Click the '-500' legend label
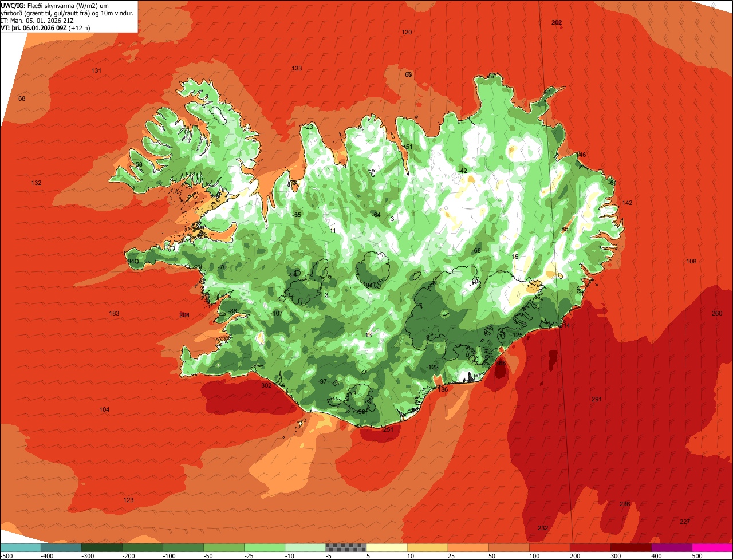 (x=7, y=556)
